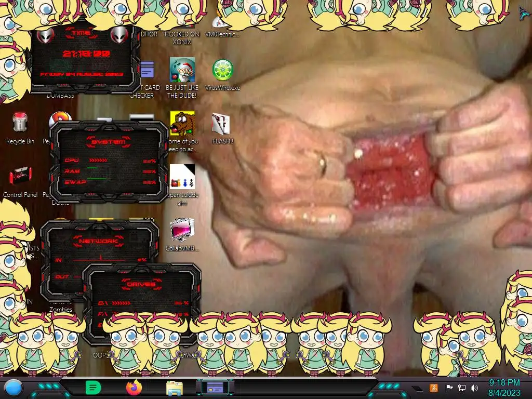Show hidden tray icons striped button

tap(418, 389)
